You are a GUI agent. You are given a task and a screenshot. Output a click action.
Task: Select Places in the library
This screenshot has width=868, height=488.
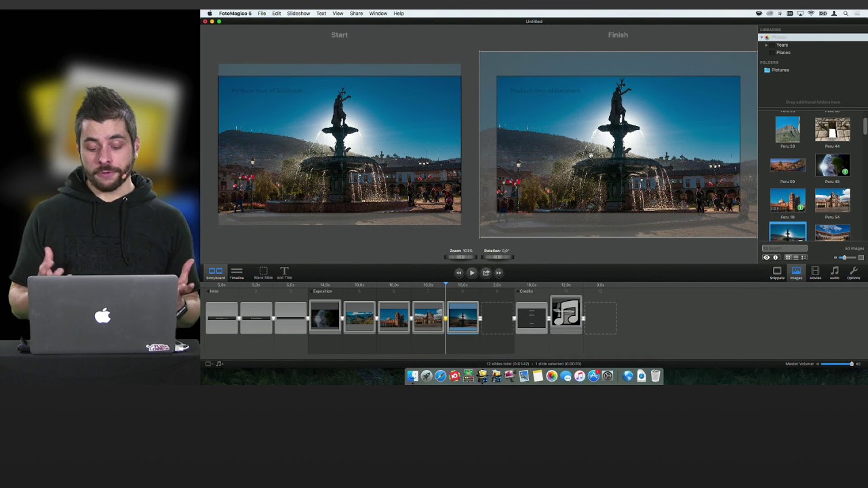point(783,52)
